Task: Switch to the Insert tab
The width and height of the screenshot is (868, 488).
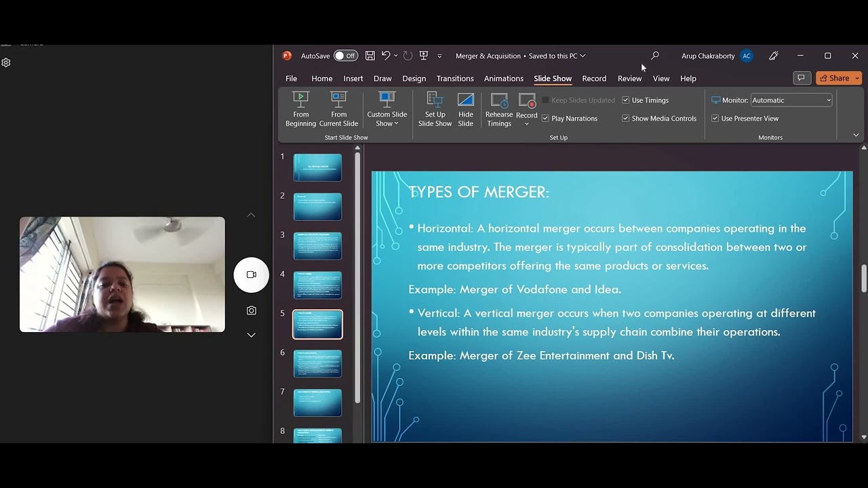Action: (353, 79)
